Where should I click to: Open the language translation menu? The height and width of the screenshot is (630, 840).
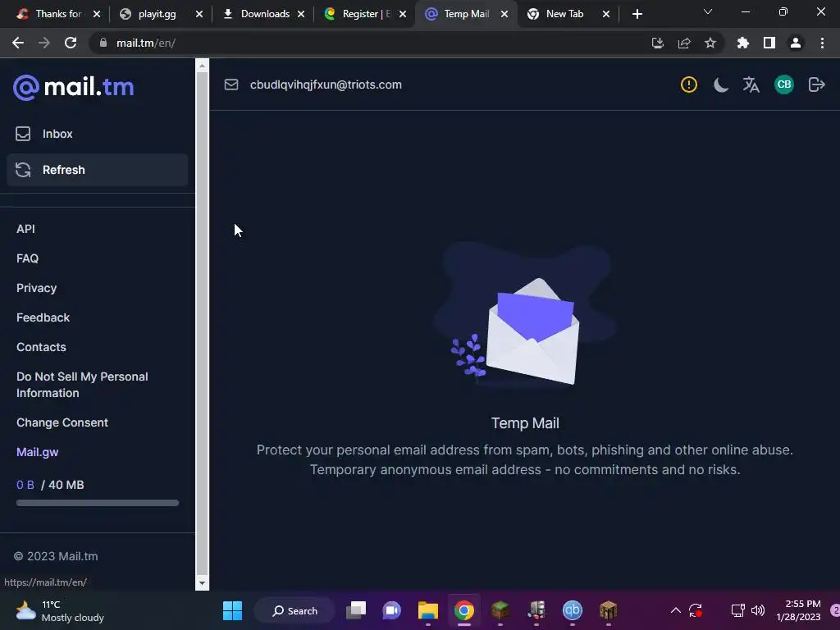pyautogui.click(x=751, y=84)
